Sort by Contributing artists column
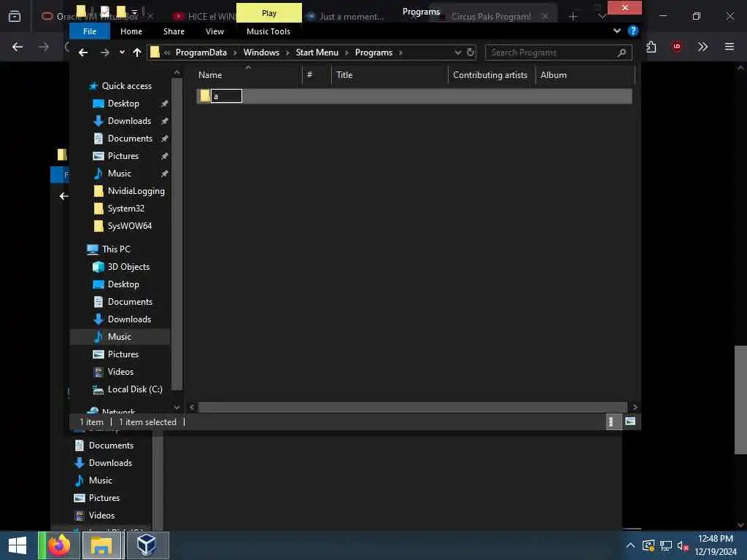This screenshot has height=560, width=747. click(x=491, y=75)
